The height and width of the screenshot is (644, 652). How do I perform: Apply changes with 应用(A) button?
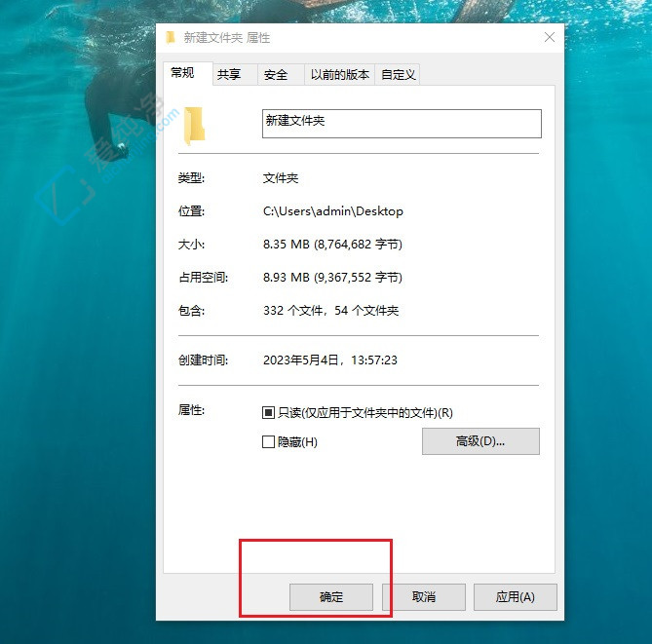coord(516,597)
